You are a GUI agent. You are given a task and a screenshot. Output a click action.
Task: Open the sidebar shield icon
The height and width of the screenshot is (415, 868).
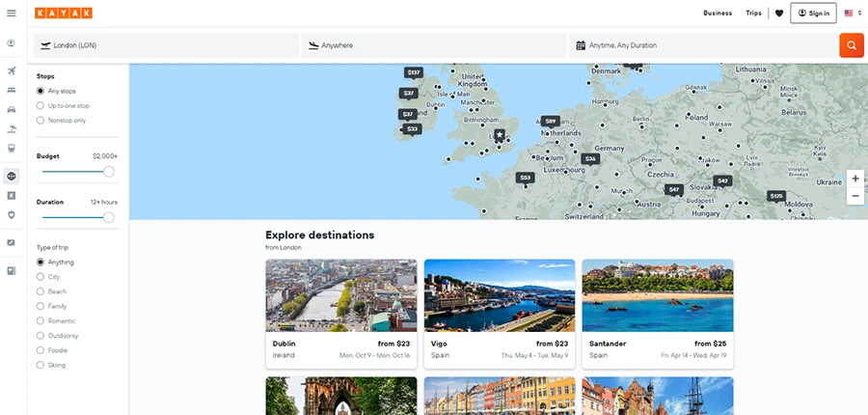[11, 215]
